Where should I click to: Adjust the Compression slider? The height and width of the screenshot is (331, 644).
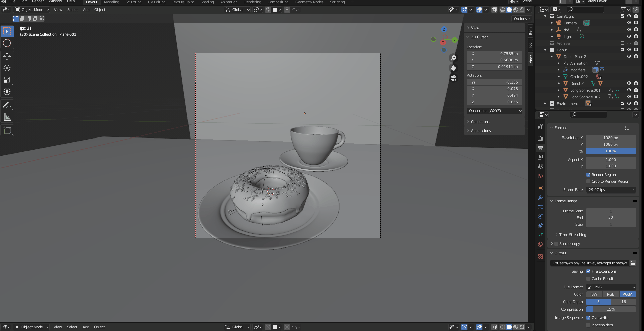point(611,309)
